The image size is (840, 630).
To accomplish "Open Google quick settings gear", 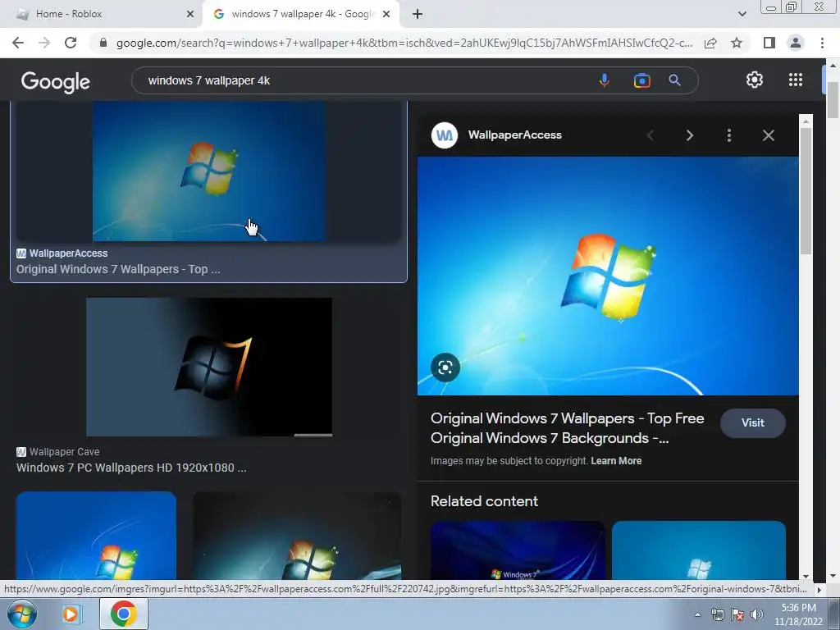I will [x=755, y=80].
